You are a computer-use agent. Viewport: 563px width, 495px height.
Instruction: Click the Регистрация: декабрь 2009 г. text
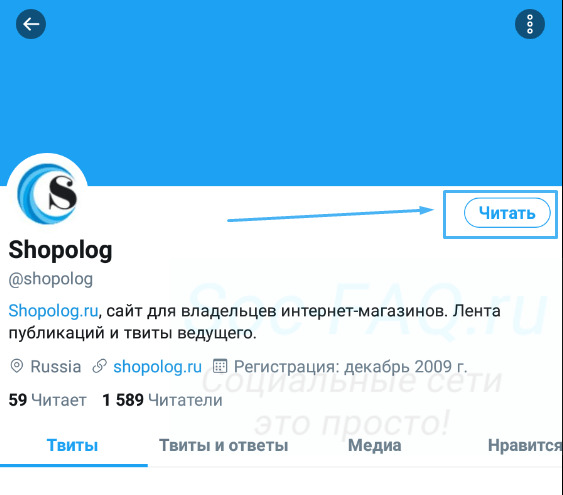(351, 367)
